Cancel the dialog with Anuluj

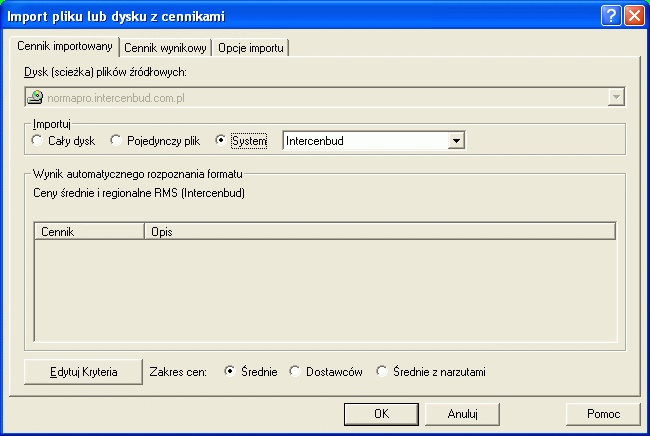(462, 414)
